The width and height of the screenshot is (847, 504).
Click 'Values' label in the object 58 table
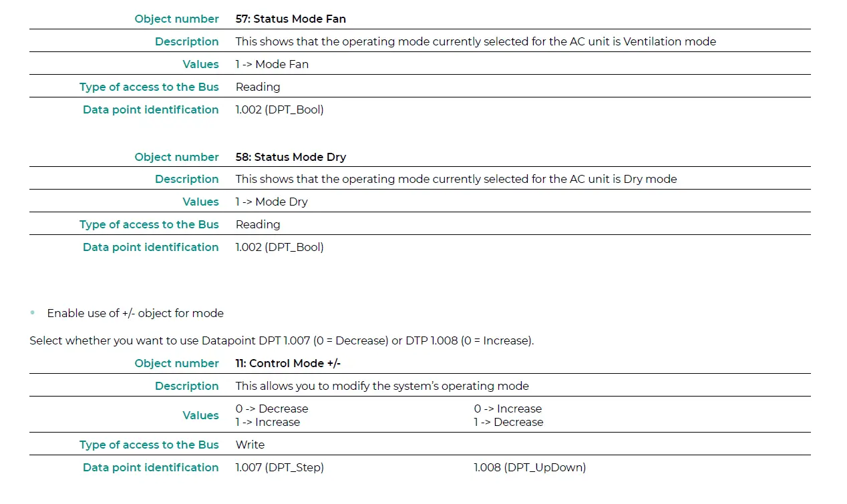(x=200, y=202)
